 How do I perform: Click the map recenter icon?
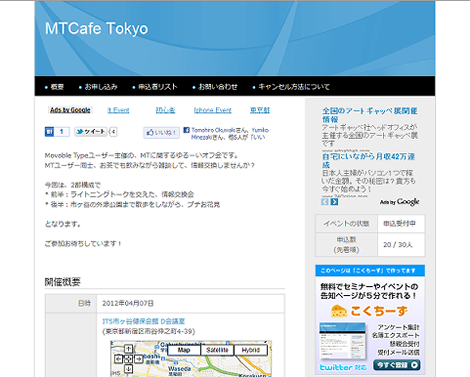[128, 359]
